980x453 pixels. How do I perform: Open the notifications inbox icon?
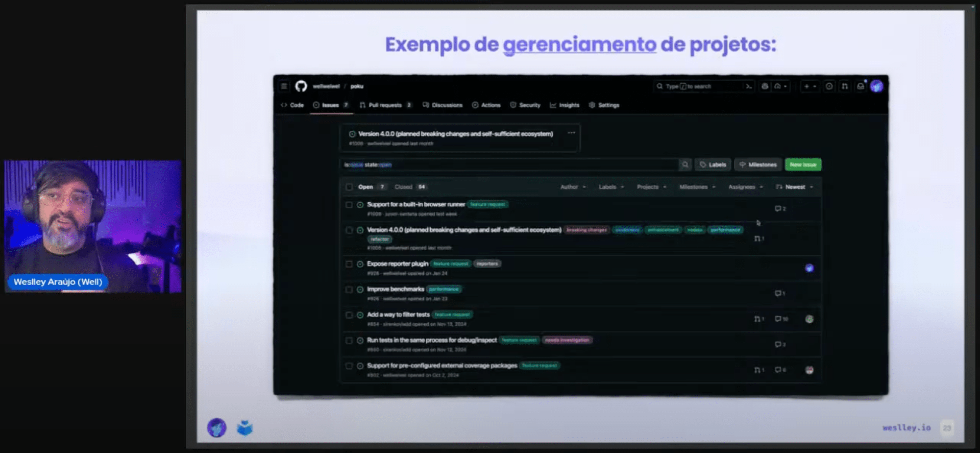point(861,86)
